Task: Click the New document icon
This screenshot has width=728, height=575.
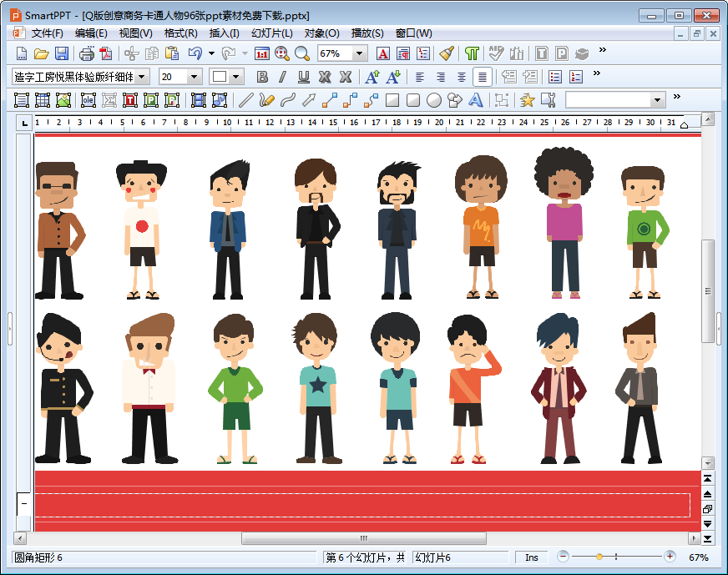Action: (22, 54)
